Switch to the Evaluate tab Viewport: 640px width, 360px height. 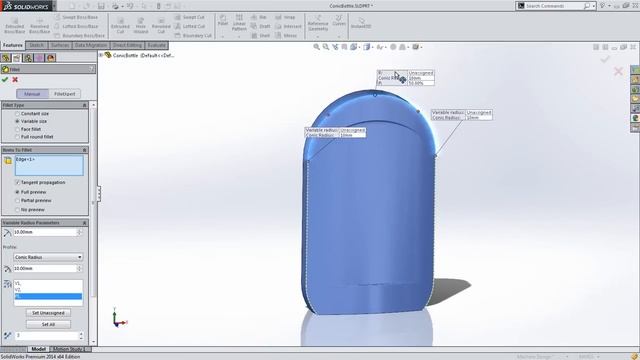click(x=156, y=45)
